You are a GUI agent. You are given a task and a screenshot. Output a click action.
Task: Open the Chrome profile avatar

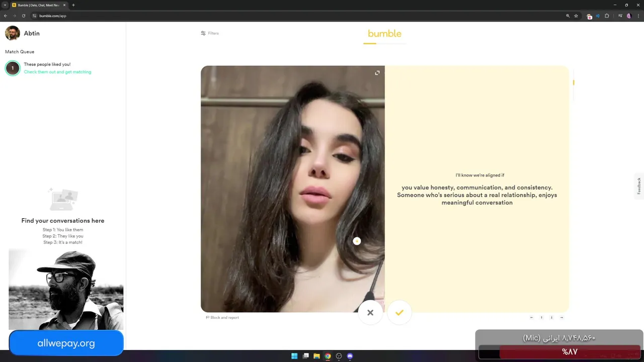(x=628, y=16)
